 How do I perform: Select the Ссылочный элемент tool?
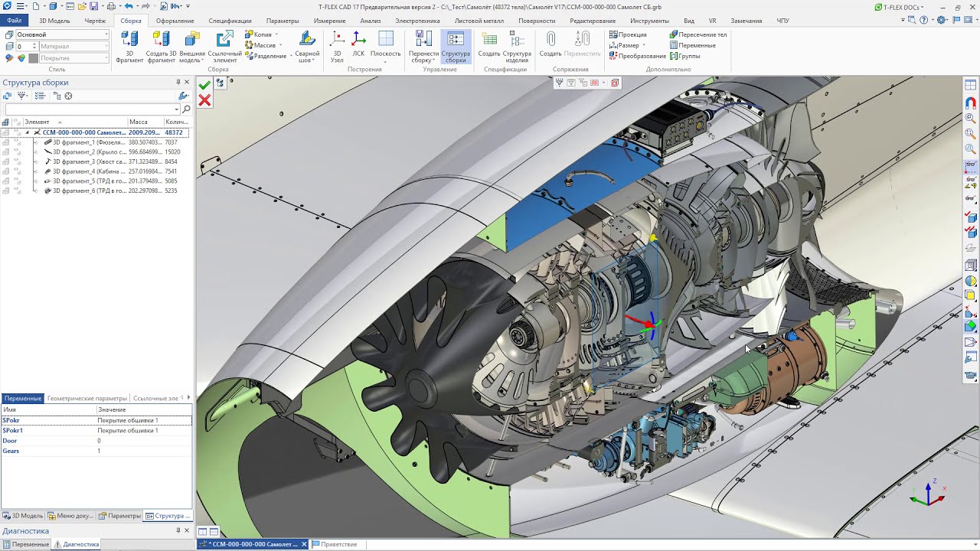tap(224, 47)
